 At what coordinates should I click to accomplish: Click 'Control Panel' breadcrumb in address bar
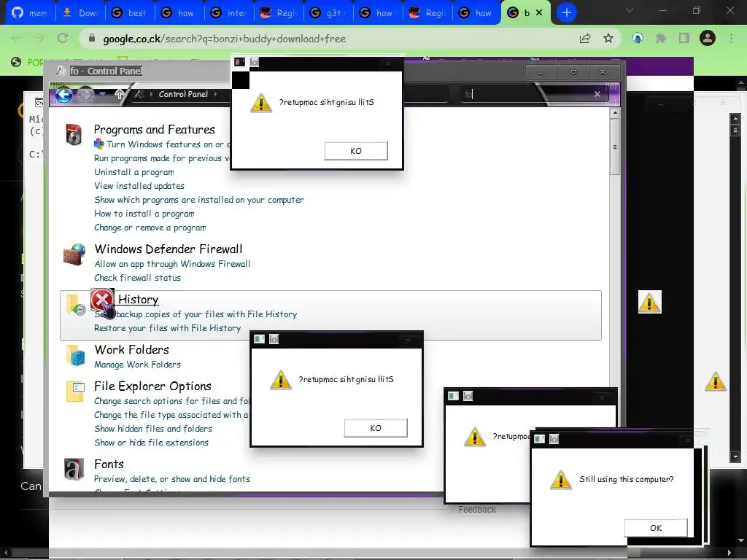(183, 94)
